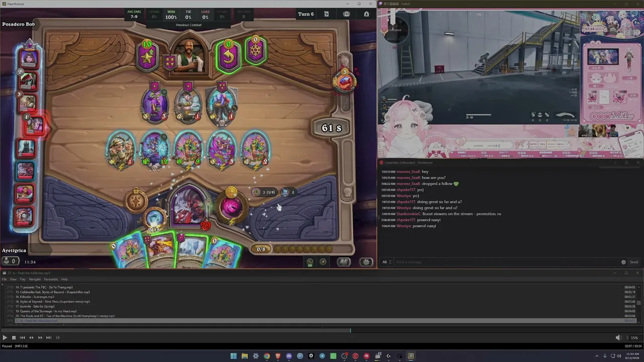644x362 pixels.
Task: Click the 3 (1/4) minion type counter
Action: point(265,192)
